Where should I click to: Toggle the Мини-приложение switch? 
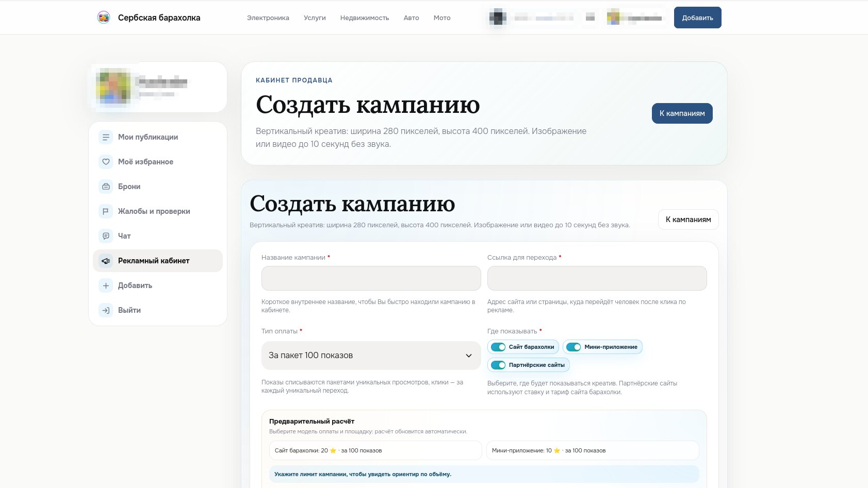pos(574,347)
